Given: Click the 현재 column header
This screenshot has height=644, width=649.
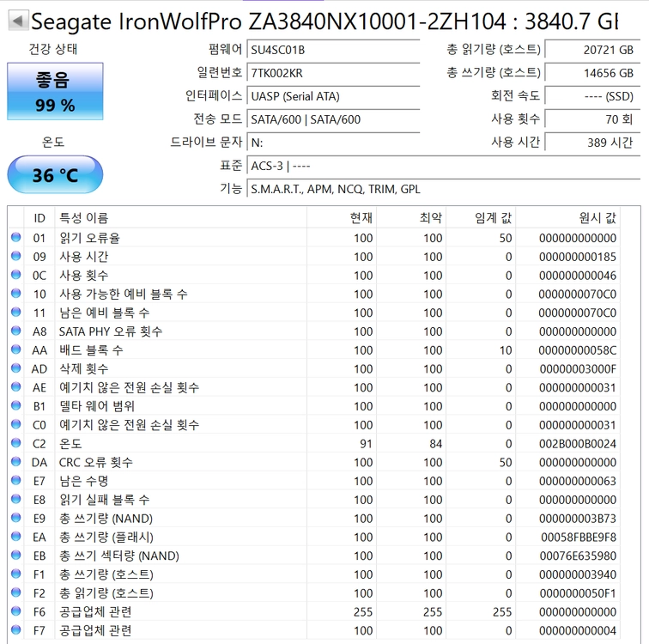Looking at the screenshot, I should click(342, 218).
